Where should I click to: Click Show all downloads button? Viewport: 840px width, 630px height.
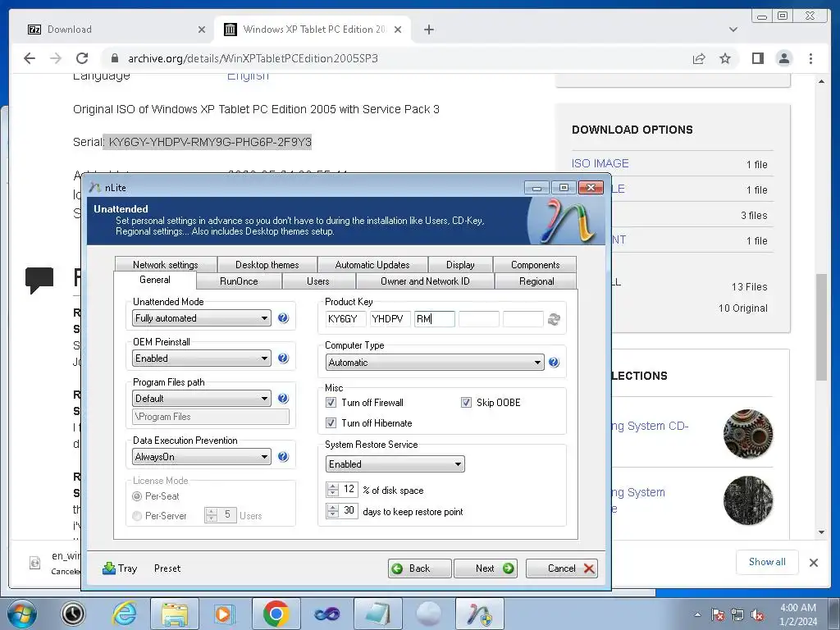[767, 562]
